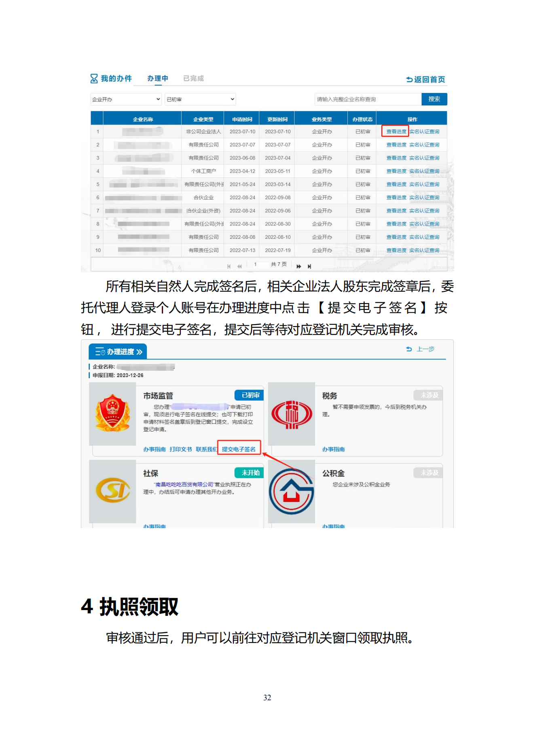Click the 市场监管 national emblem icon
This screenshot has width=535, height=756.
[x=112, y=413]
